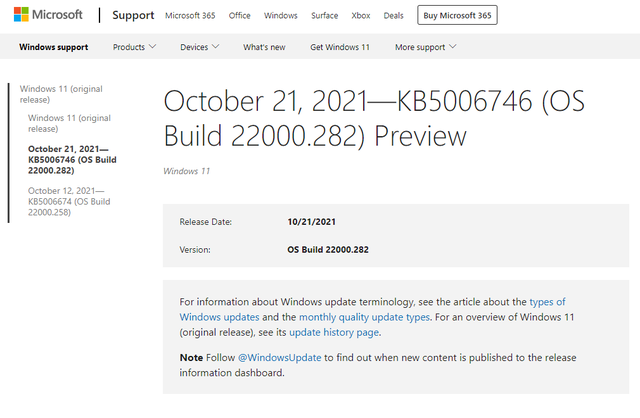Expand the More support dropdown

425,47
